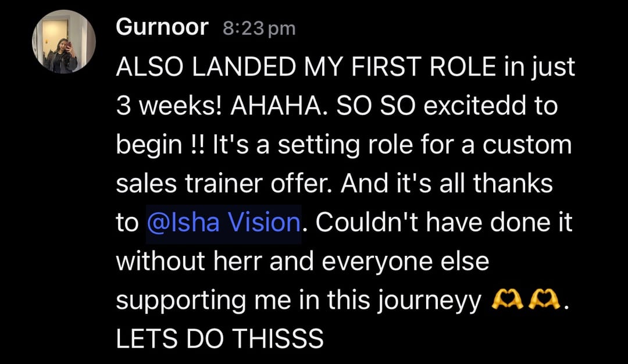Click the 'without herr' text
The image size is (628, 364).
tap(189, 261)
